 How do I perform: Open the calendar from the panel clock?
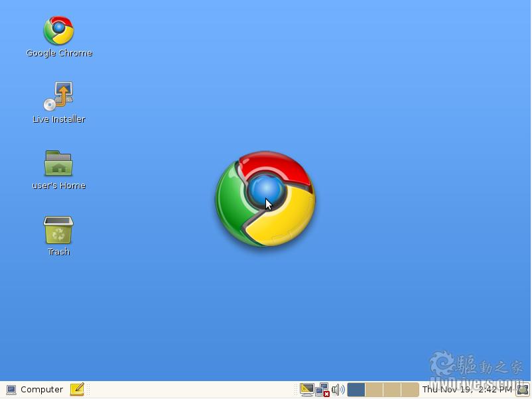[x=466, y=390]
